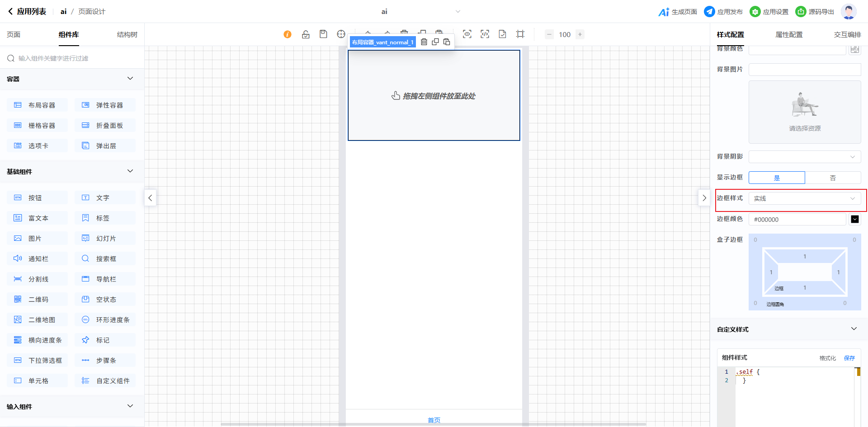Switch to the 结构树 tab
The image size is (868, 427).
coord(127,35)
